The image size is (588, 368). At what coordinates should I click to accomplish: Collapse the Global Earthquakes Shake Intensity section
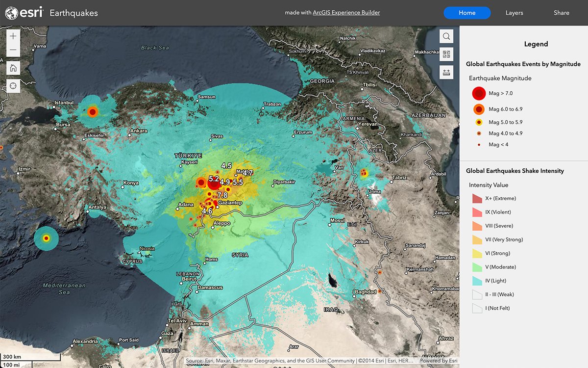click(515, 171)
